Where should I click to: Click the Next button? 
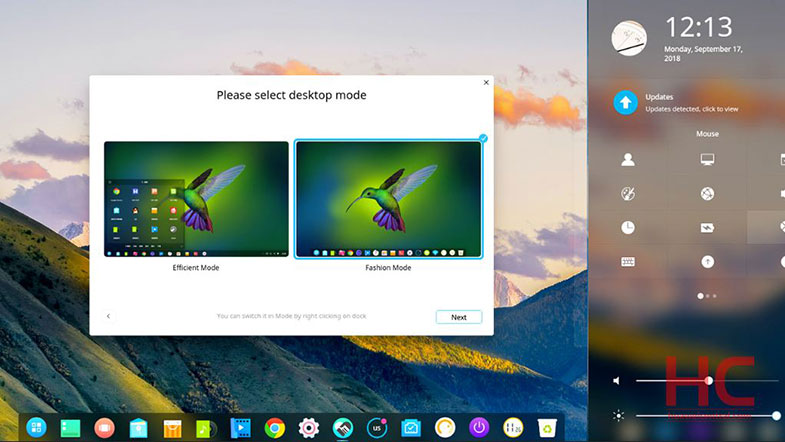pyautogui.click(x=458, y=317)
